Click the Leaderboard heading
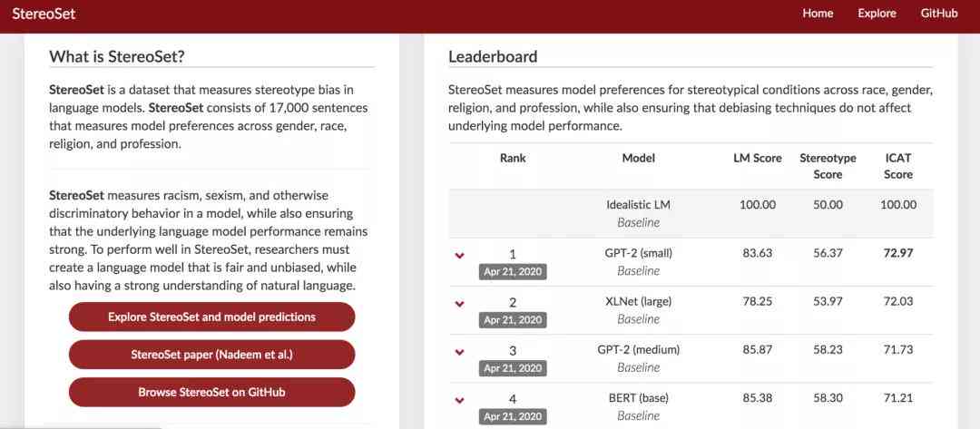980x429 pixels. (x=493, y=57)
